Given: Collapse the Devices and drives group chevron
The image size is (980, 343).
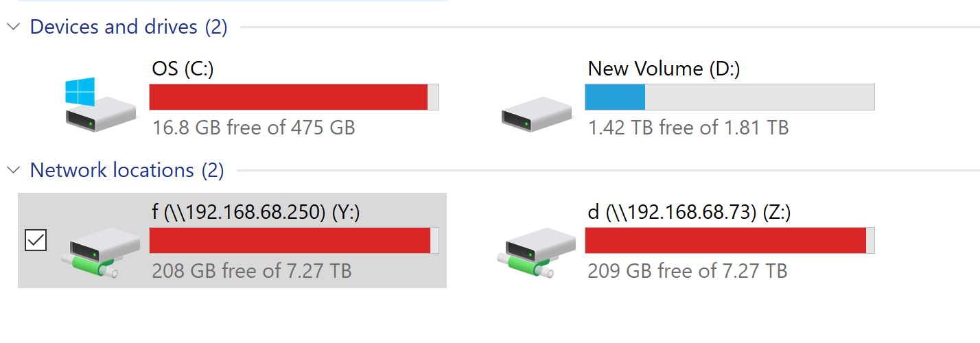Looking at the screenshot, I should point(13,27).
